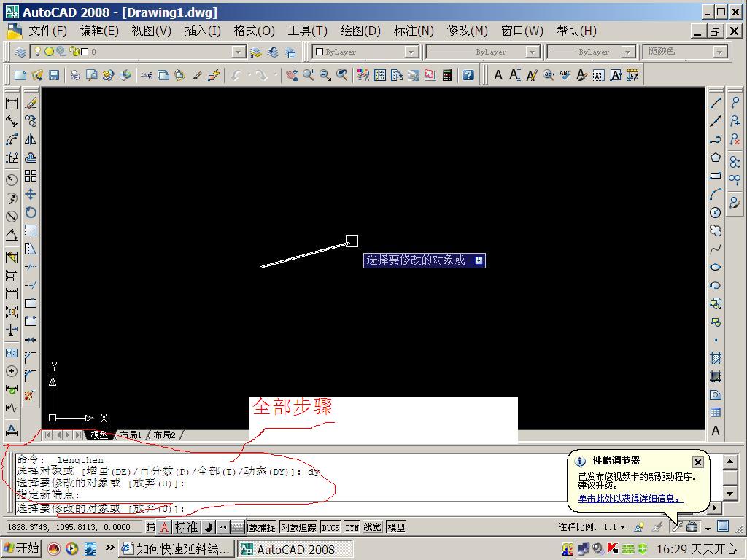Switch to the 布局1 layout tab
This screenshot has width=747, height=560.
(131, 435)
